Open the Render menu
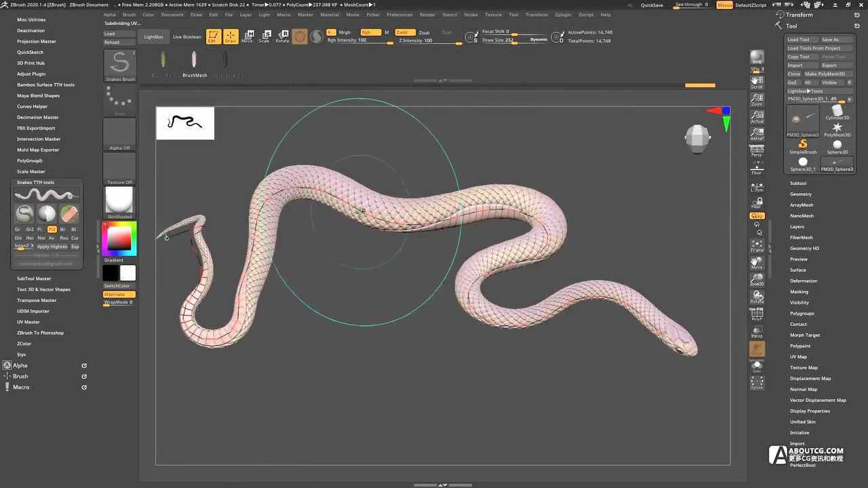 [x=427, y=14]
